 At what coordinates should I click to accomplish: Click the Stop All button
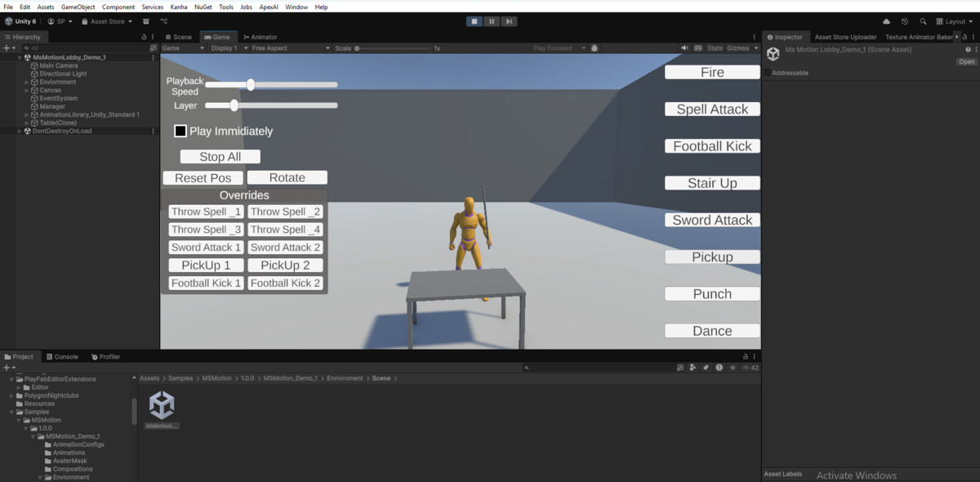(x=220, y=157)
